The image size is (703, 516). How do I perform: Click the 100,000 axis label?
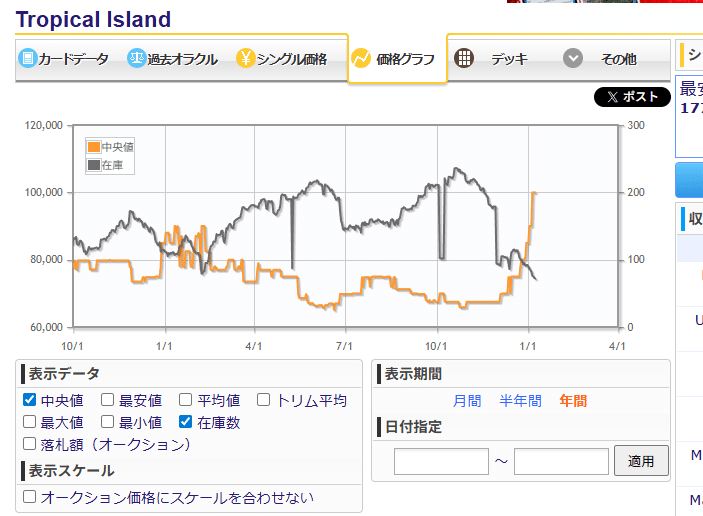(43, 192)
